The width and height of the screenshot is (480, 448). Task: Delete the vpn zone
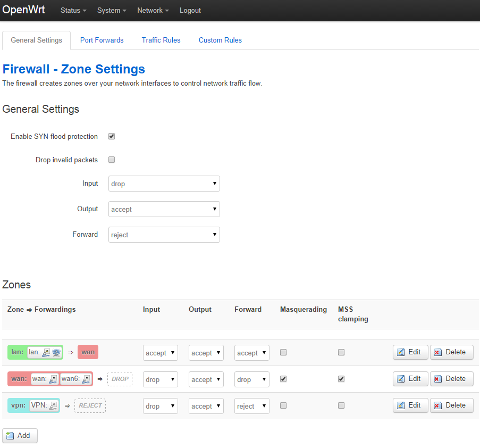[x=451, y=405]
